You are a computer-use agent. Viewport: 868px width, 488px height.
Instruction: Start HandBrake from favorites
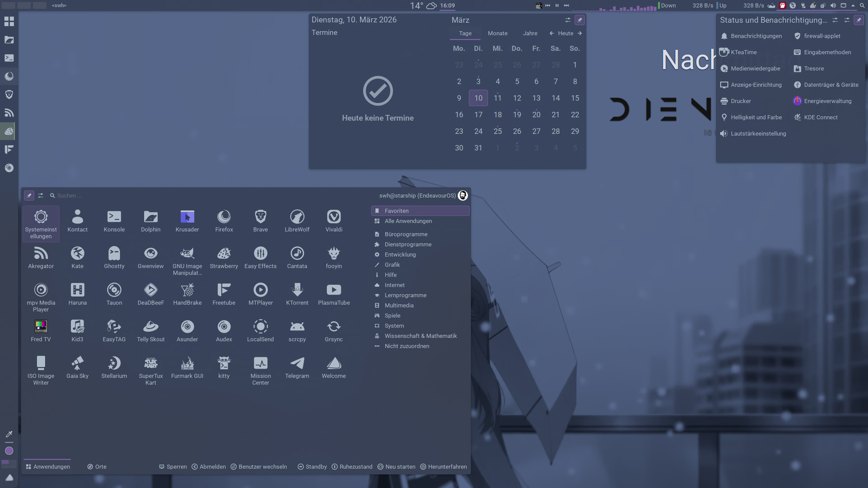click(187, 294)
